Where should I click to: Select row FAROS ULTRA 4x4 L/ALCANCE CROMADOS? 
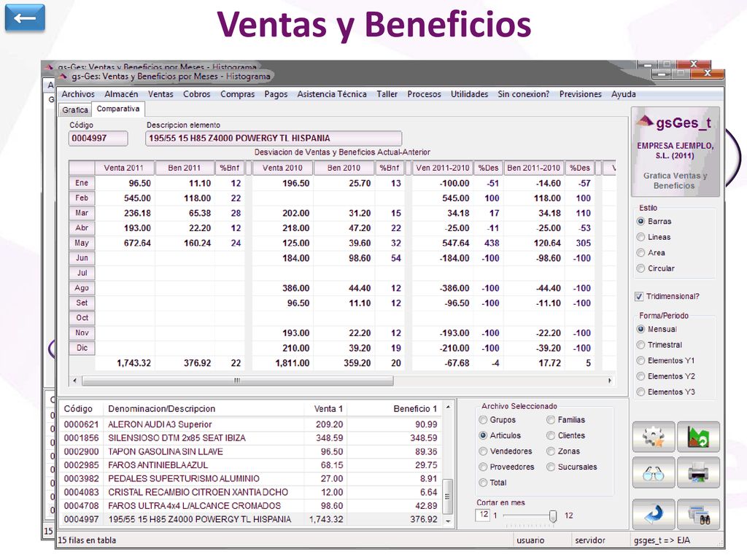[251, 506]
